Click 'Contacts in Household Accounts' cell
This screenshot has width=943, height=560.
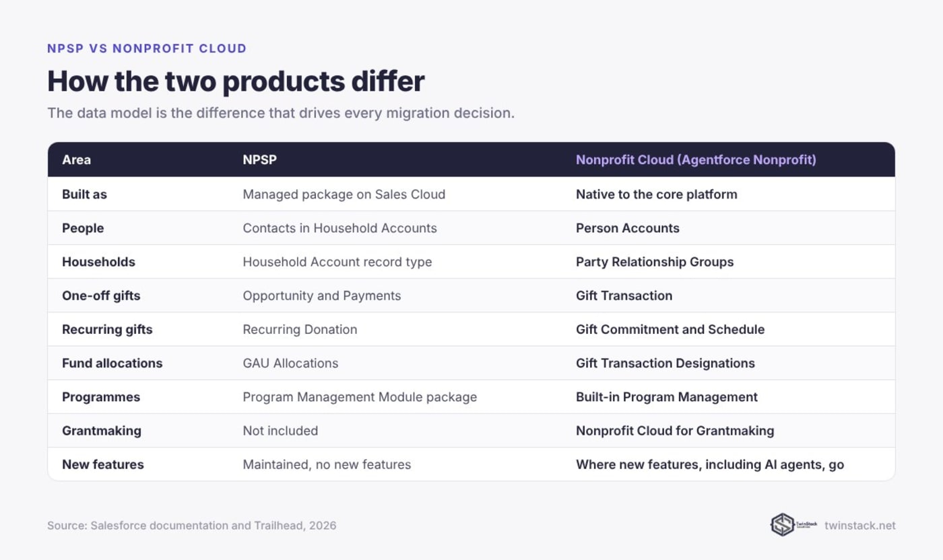coord(339,228)
